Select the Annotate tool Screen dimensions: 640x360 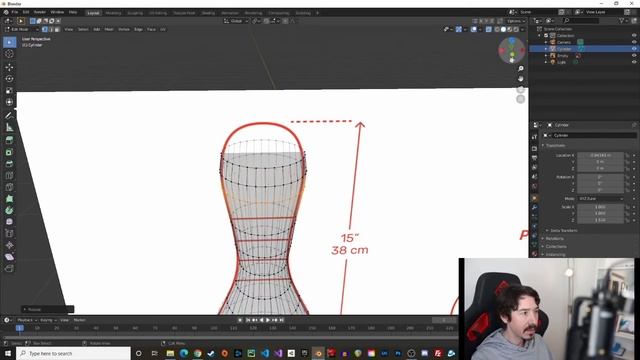[x=9, y=116]
